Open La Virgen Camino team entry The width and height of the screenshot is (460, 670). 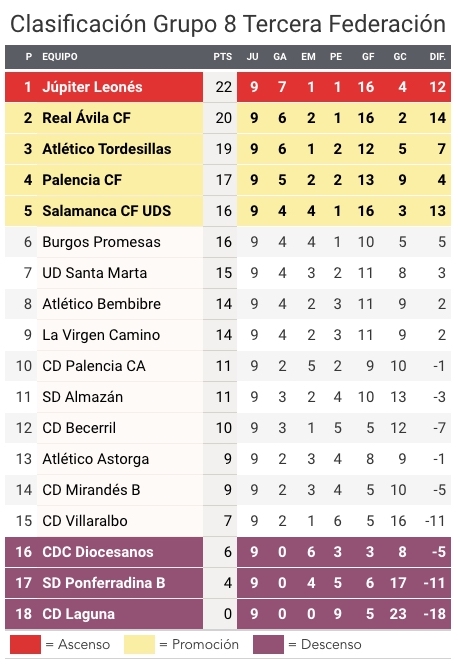pos(101,335)
